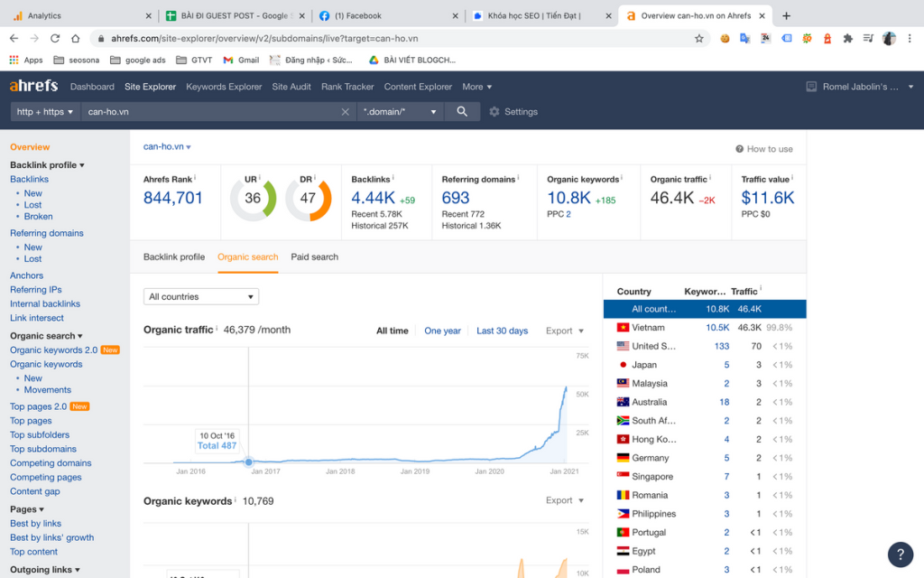Open Content gap in sidebar
Screen dimensions: 924x578
35,491
